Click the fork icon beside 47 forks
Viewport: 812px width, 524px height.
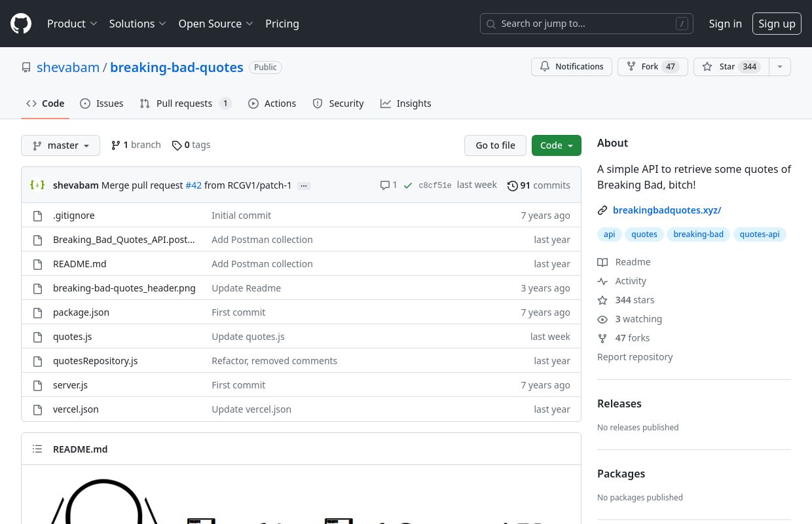[x=602, y=338]
